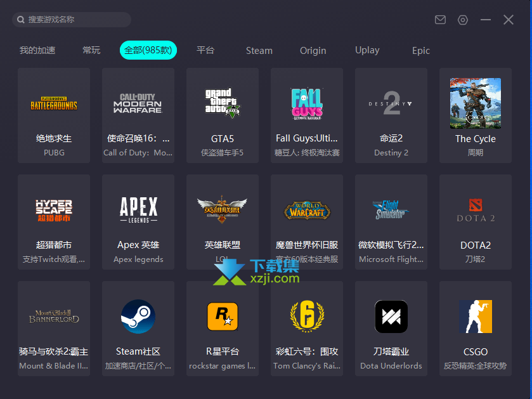Select the DOTA 2 logo
Screen dimensions: 532x399
coord(476,211)
